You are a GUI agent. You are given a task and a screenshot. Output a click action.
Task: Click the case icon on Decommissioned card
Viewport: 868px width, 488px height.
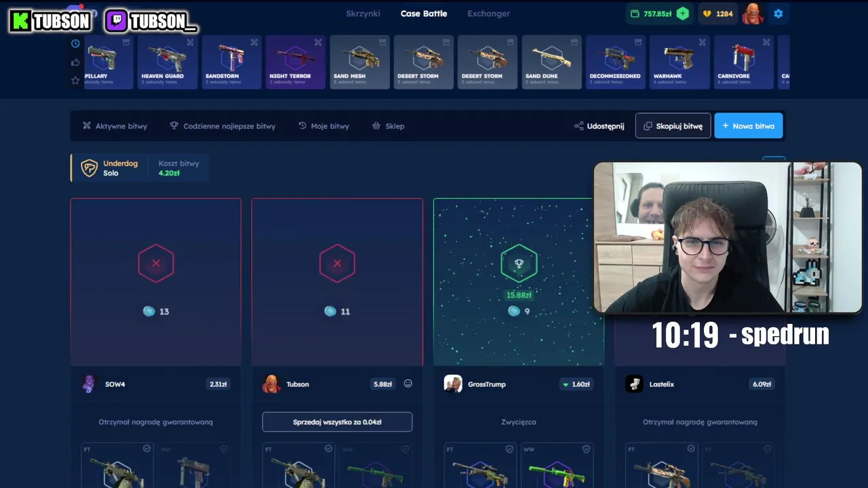tap(639, 42)
